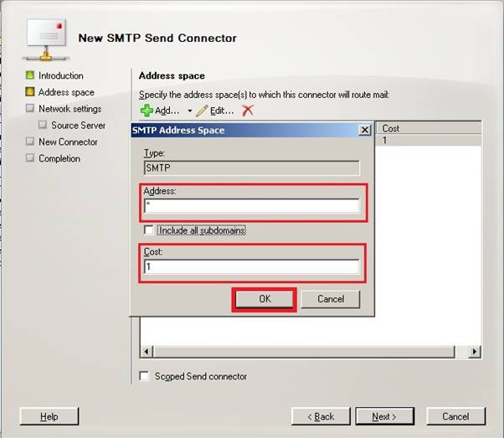Click into the Cost input field
The width and height of the screenshot is (504, 438).
tap(252, 267)
